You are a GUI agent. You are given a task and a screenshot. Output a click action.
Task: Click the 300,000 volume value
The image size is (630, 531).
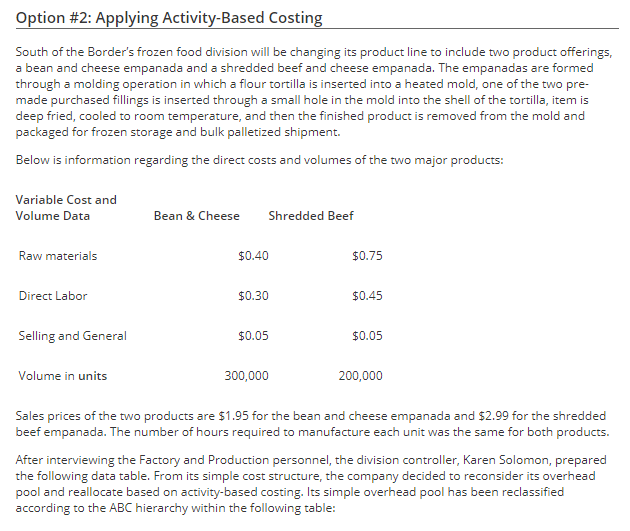coord(246,376)
